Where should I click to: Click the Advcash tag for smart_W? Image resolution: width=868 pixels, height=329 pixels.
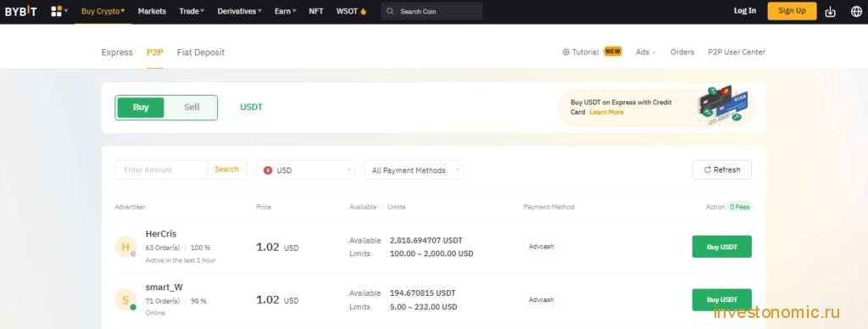[542, 299]
